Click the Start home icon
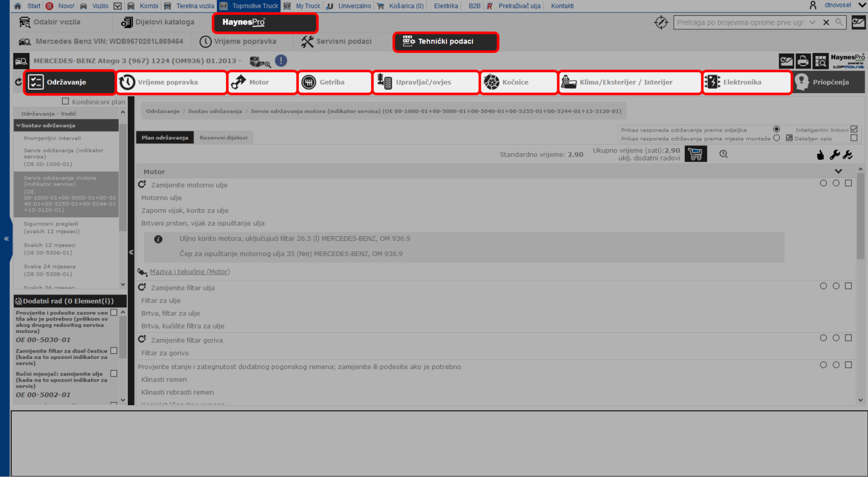The image size is (868, 477). [x=18, y=6]
